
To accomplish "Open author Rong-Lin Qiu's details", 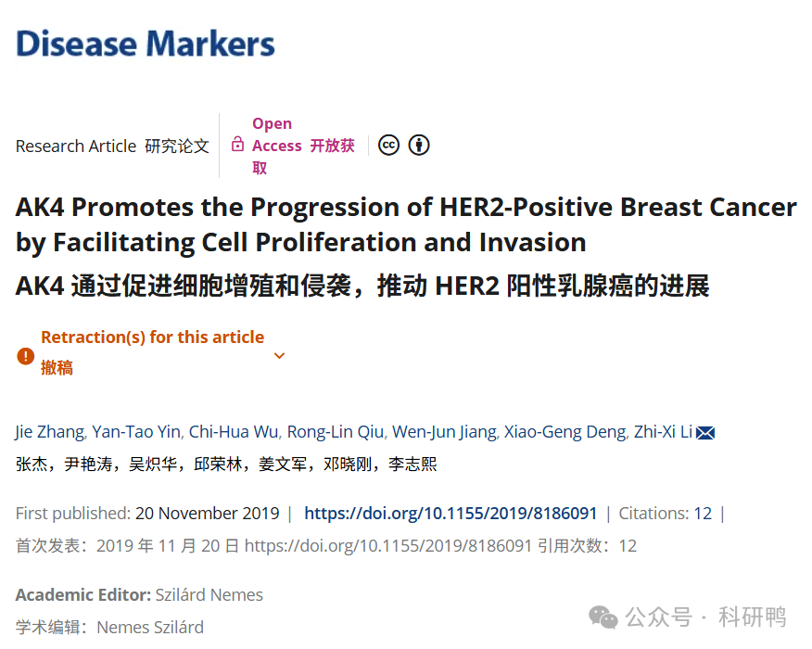I will coord(336,432).
